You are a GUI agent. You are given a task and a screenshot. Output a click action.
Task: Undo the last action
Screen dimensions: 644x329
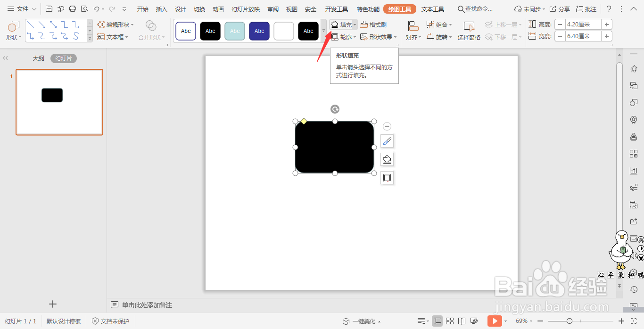[x=96, y=9]
